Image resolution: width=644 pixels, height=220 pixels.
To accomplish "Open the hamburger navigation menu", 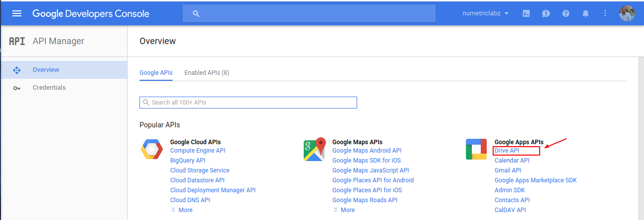I will pyautogui.click(x=17, y=13).
